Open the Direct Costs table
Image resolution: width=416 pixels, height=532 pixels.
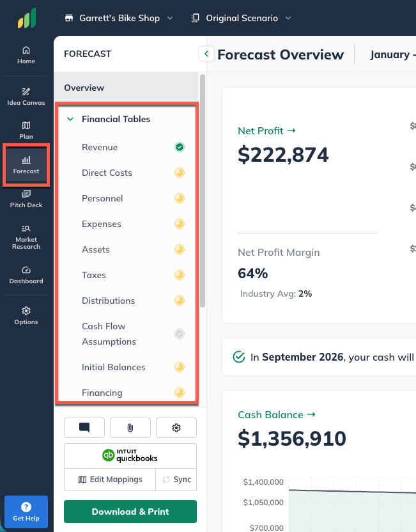pos(107,173)
